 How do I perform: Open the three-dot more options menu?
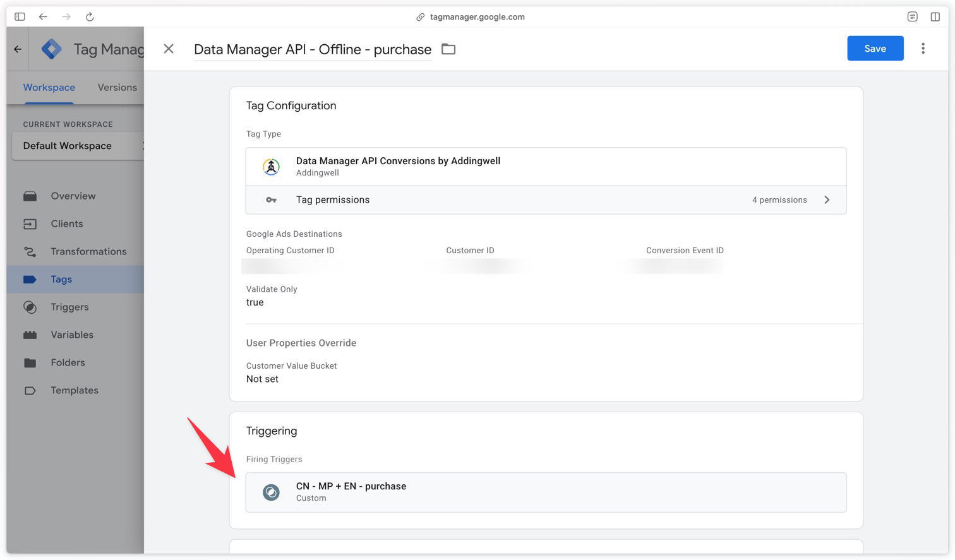(923, 49)
